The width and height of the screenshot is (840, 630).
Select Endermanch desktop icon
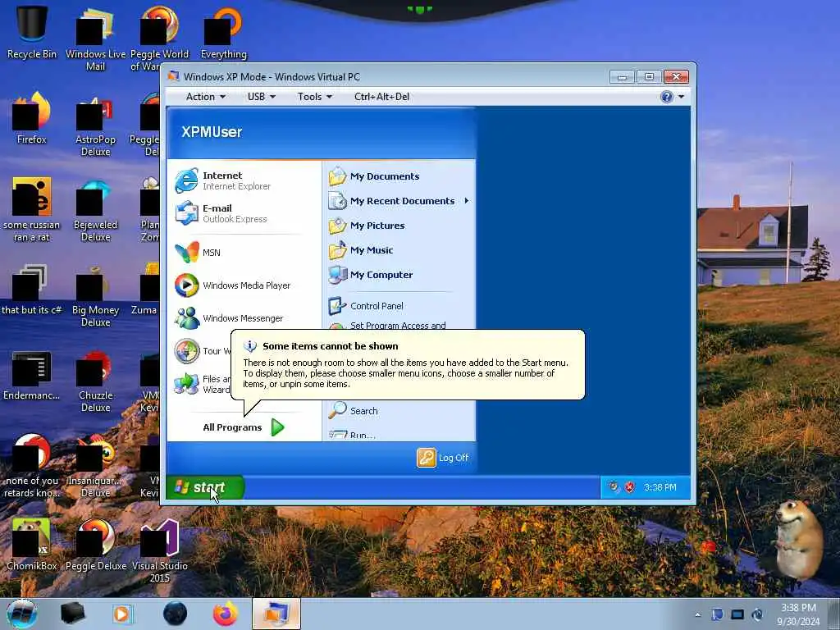tap(32, 374)
